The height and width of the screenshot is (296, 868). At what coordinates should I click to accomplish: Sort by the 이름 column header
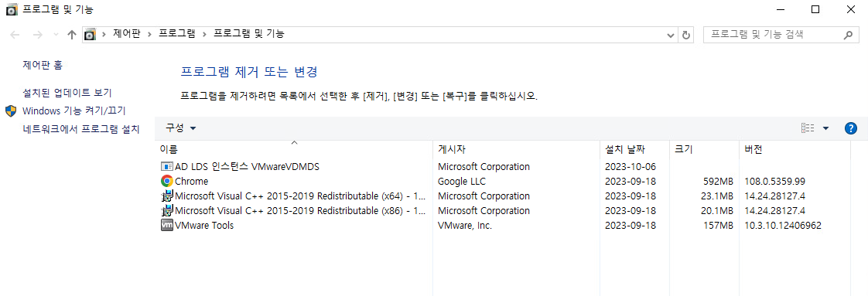295,149
